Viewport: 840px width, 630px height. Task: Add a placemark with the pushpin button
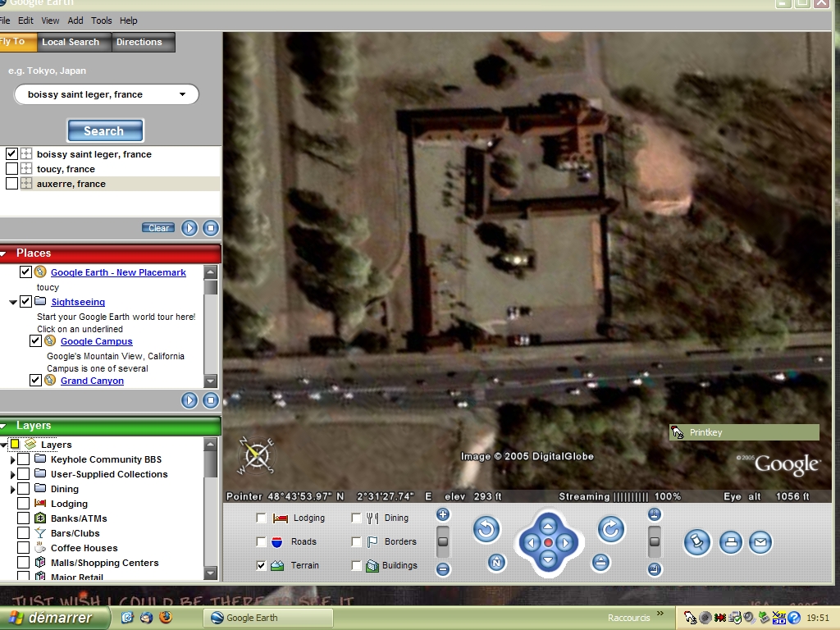[x=697, y=543]
